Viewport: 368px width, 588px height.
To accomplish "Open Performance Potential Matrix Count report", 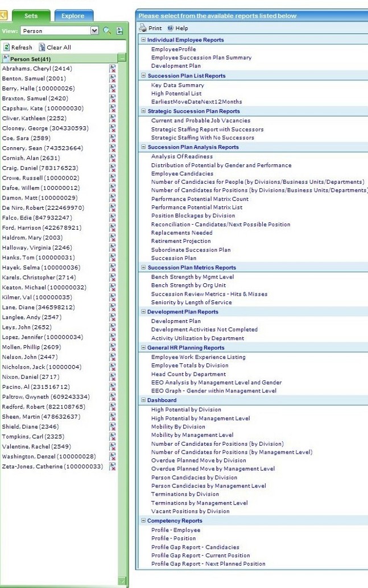I will (200, 199).
